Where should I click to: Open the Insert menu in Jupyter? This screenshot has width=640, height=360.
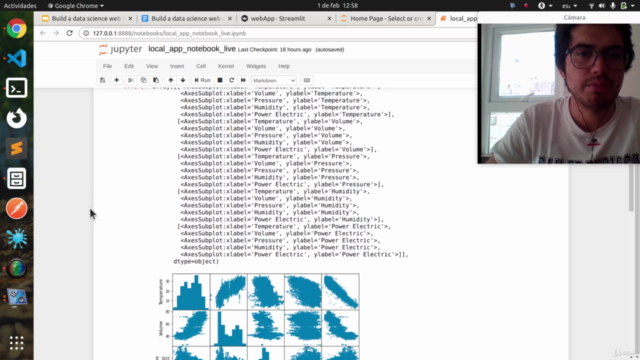point(177,66)
